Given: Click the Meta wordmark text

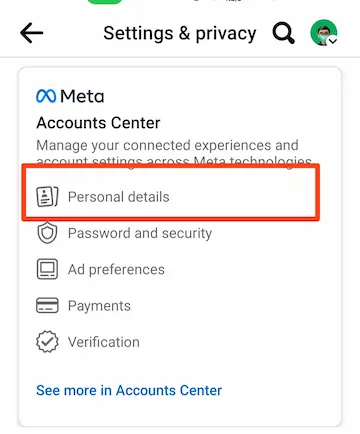Looking at the screenshot, I should click(x=82, y=96).
